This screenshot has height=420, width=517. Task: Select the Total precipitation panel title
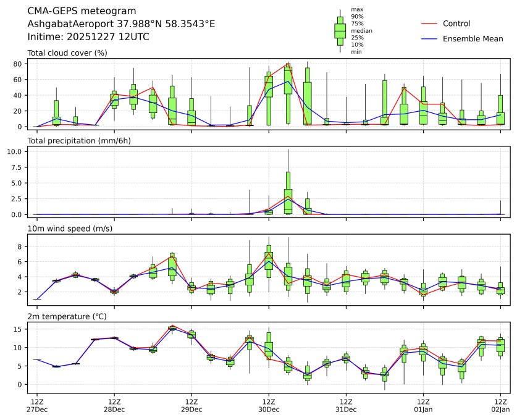coord(78,141)
